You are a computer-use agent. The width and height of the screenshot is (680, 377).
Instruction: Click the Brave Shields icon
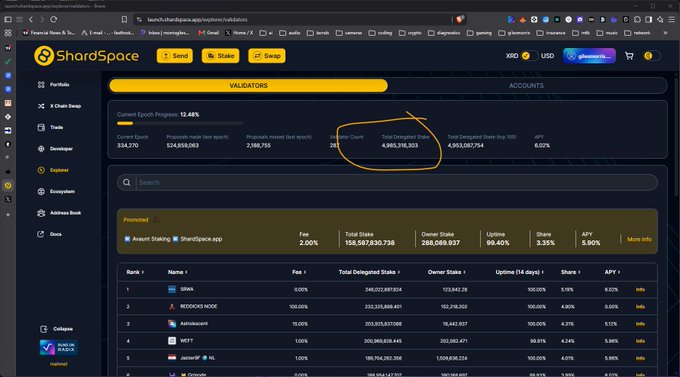point(460,19)
